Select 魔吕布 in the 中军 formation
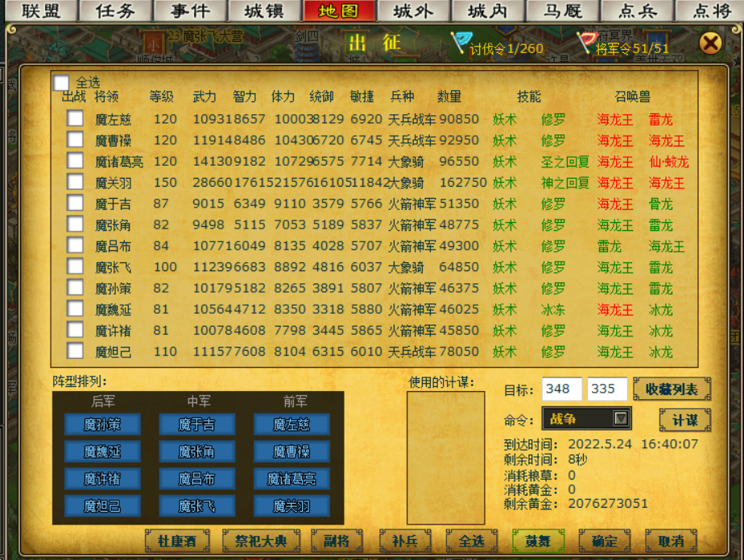Screen dimensions: 744x560 [197, 479]
